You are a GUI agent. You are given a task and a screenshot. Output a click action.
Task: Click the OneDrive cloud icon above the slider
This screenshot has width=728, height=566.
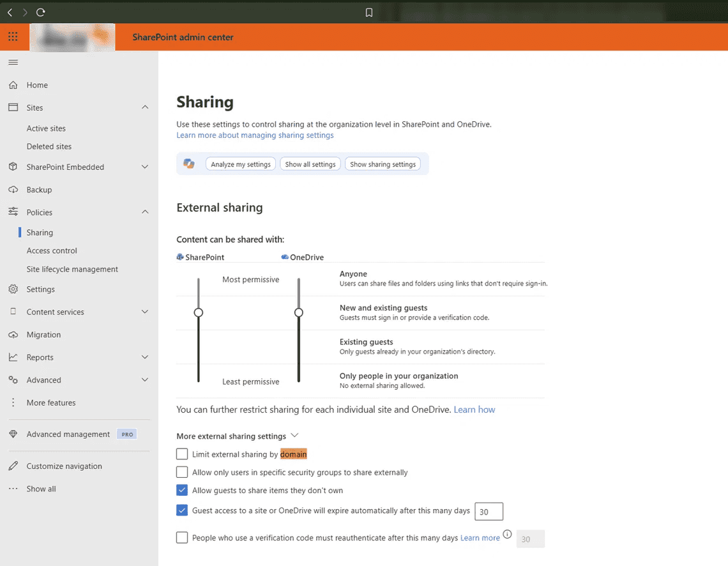coord(285,257)
